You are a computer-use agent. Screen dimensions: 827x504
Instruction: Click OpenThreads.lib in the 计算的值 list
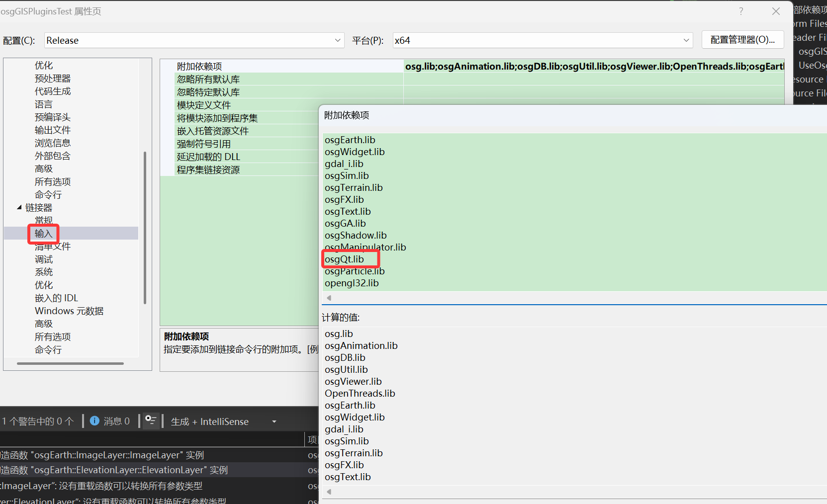coord(360,394)
